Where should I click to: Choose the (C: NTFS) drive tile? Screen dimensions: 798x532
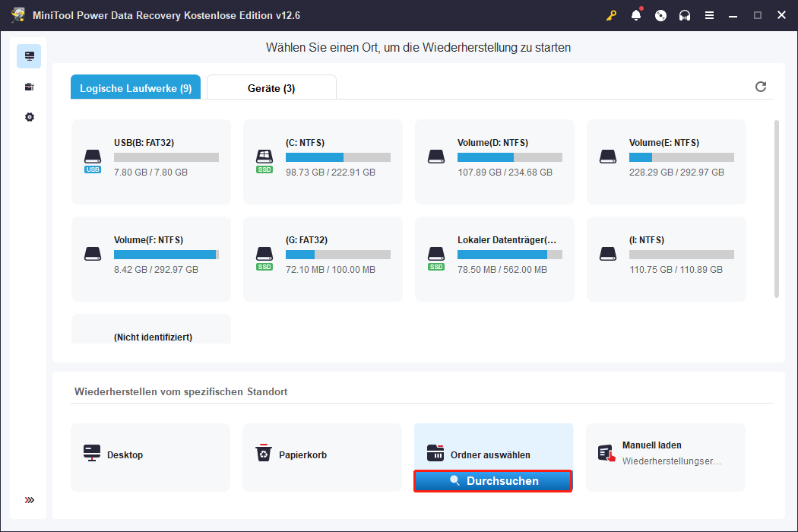[x=323, y=161]
